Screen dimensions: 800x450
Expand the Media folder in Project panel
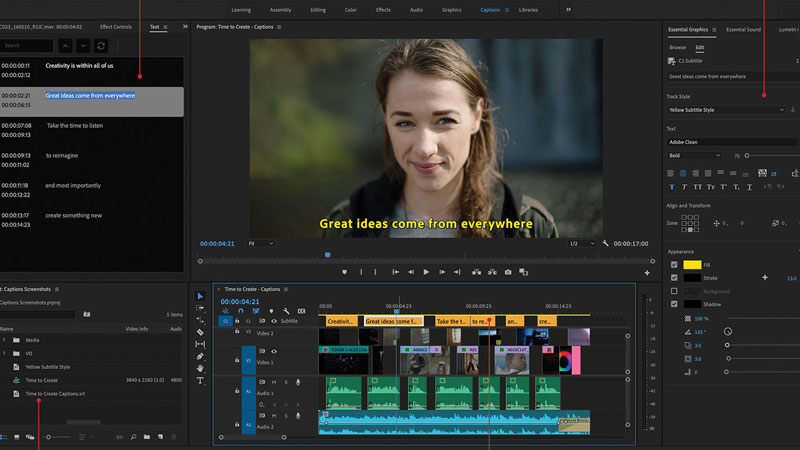pyautogui.click(x=4, y=340)
